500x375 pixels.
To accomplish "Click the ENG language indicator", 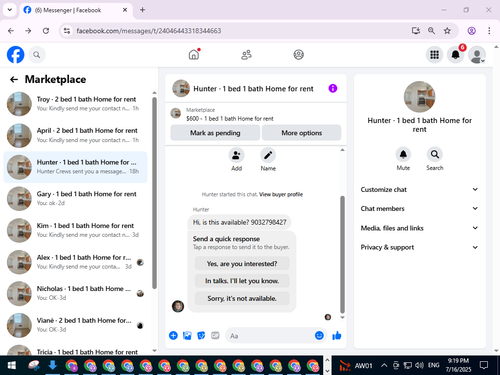I will point(433,365).
